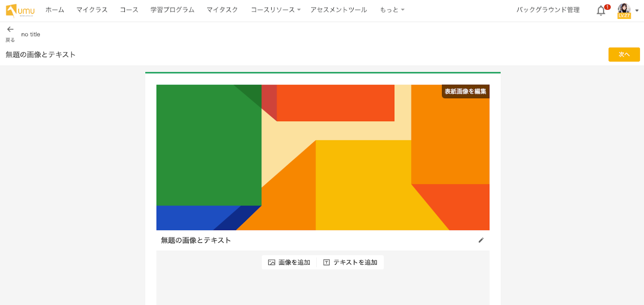Edit title with the pencil icon
644x305 pixels.
coord(481,240)
